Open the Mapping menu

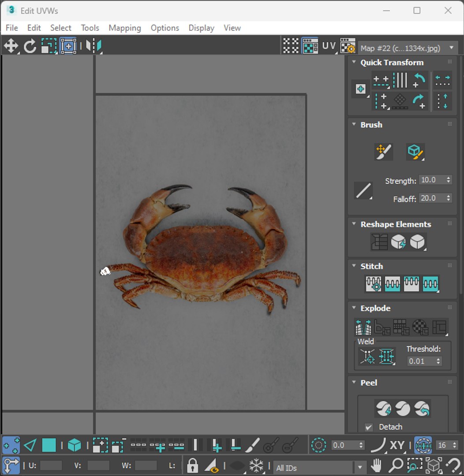(125, 28)
